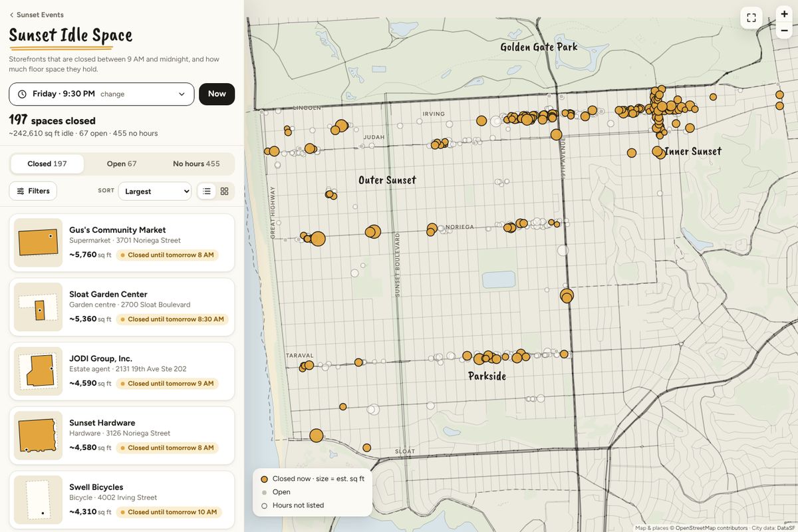Open the Filters panel
798x532 pixels.
33,191
